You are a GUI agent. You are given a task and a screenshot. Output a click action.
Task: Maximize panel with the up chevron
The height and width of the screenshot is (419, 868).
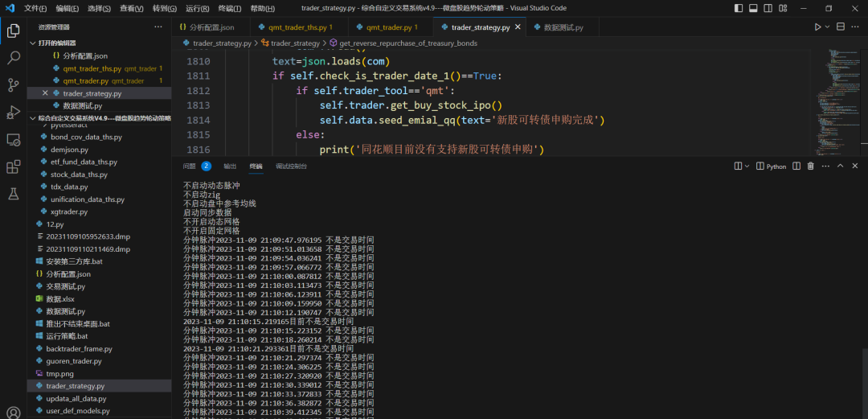click(x=840, y=166)
